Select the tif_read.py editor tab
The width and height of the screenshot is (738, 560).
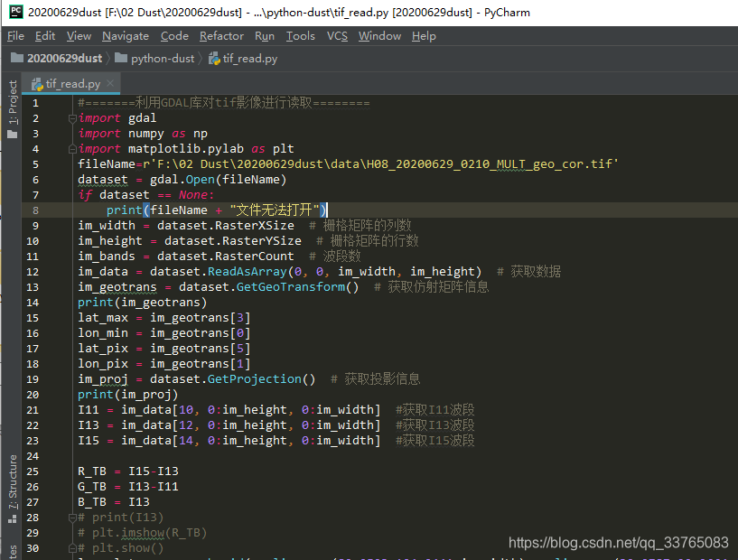70,81
